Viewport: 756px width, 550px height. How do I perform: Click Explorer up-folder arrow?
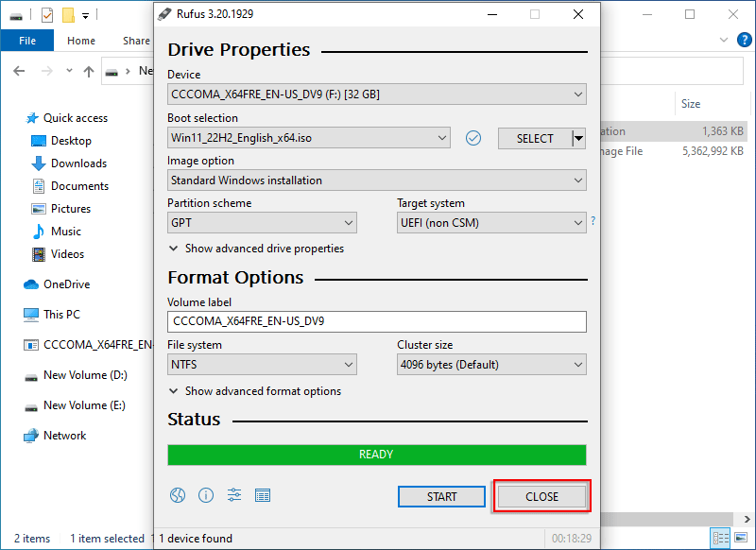point(89,71)
